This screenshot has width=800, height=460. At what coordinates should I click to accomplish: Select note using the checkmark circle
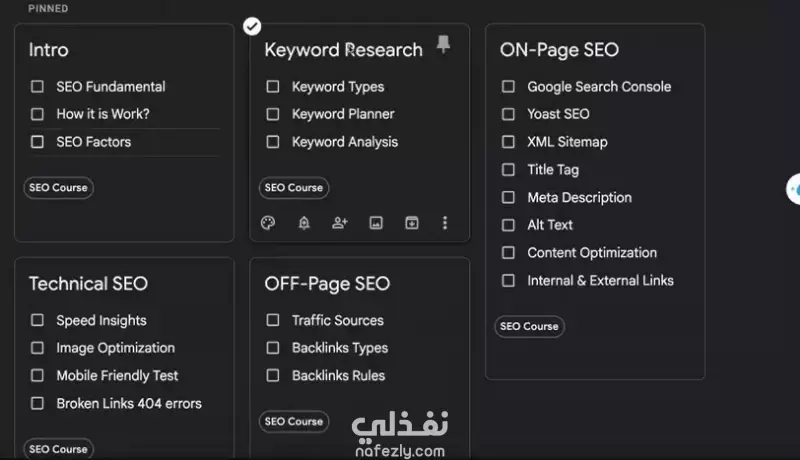[x=252, y=26]
